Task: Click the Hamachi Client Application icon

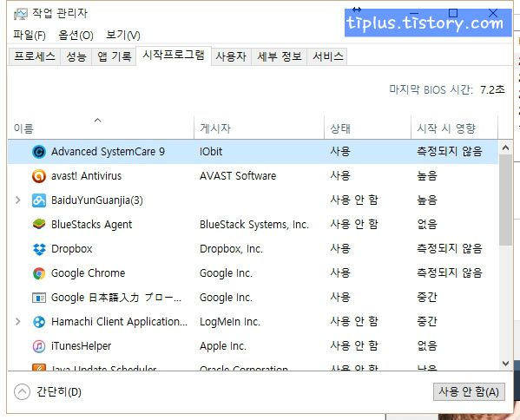Action: click(x=39, y=322)
